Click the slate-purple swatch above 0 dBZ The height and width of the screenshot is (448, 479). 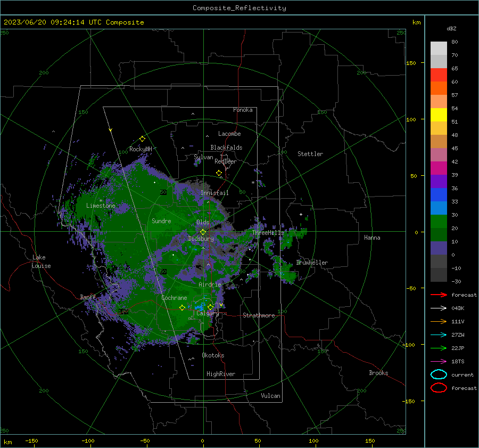pos(439,248)
